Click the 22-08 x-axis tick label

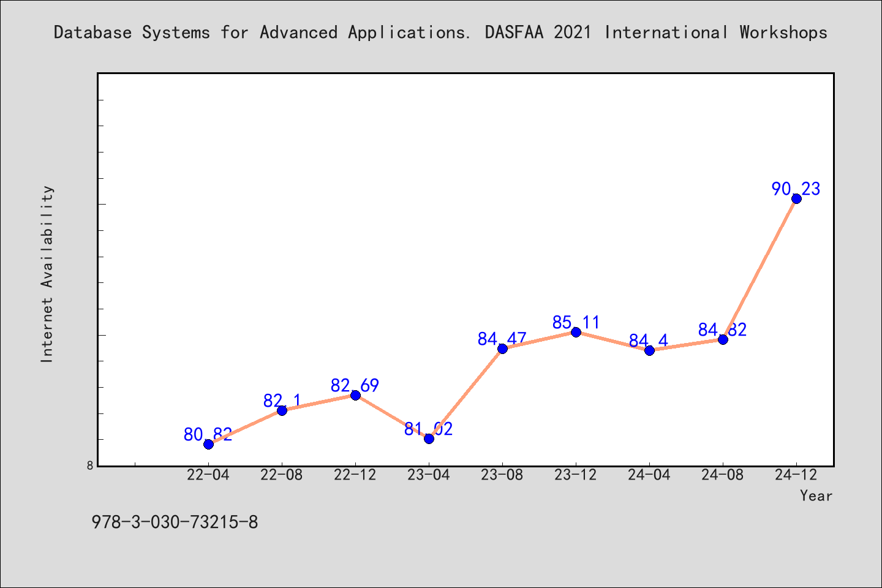pyautogui.click(x=282, y=475)
